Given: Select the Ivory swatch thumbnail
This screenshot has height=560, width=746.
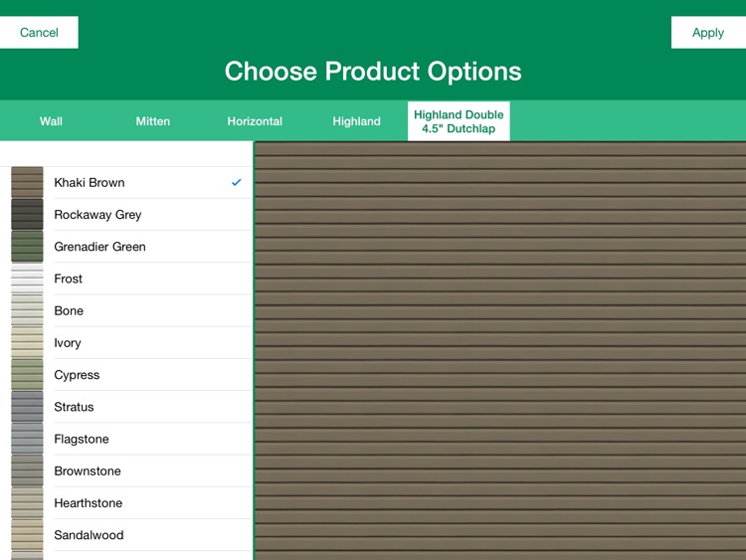Looking at the screenshot, I should (x=27, y=343).
